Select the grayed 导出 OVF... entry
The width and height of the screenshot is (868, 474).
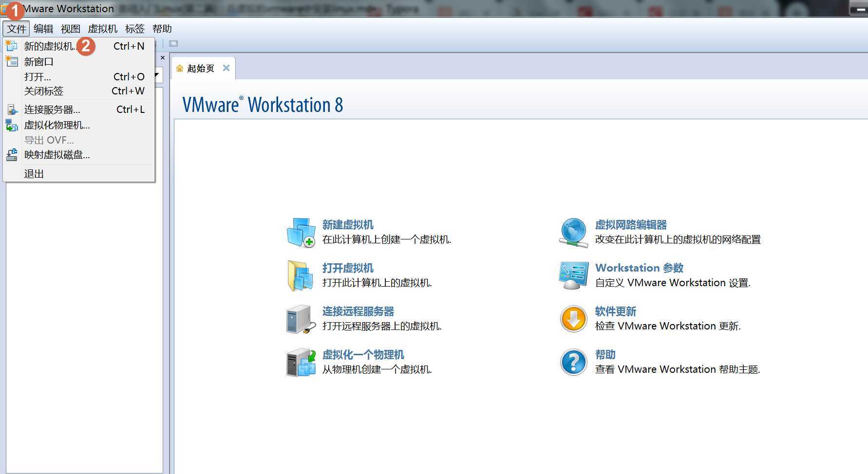79,140
